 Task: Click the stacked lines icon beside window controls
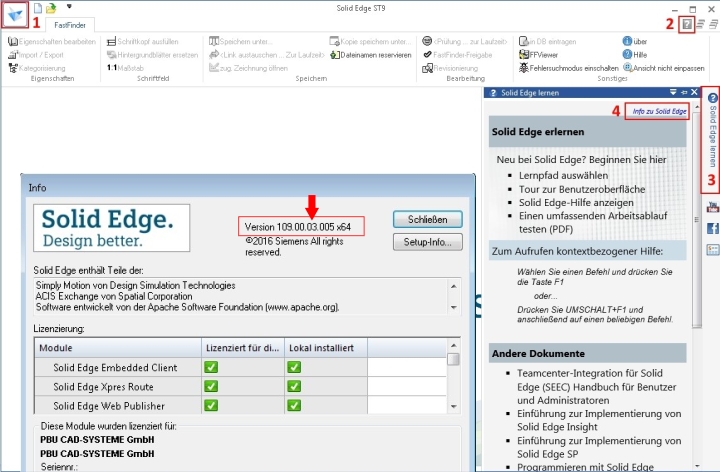point(713,24)
